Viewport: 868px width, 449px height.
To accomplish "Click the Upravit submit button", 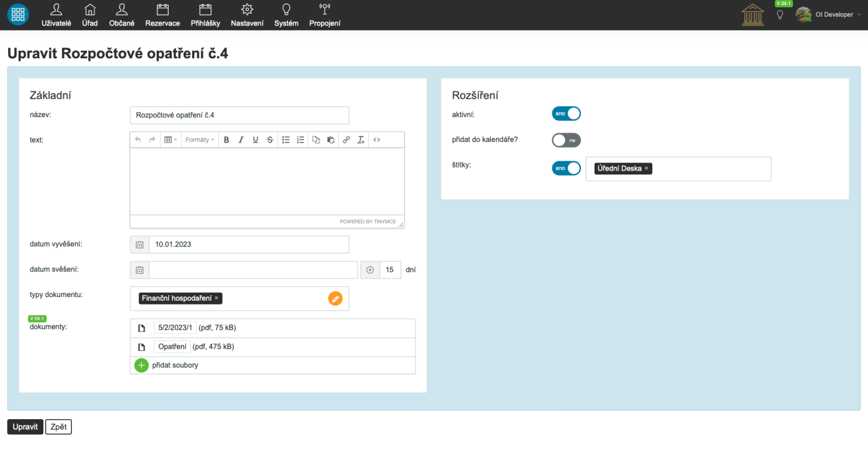I will pyautogui.click(x=25, y=427).
